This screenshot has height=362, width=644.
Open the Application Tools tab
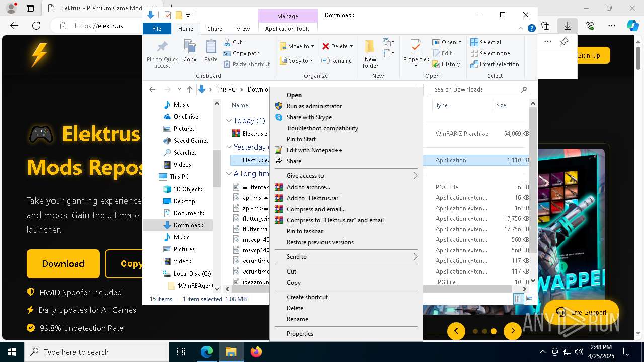click(x=287, y=29)
